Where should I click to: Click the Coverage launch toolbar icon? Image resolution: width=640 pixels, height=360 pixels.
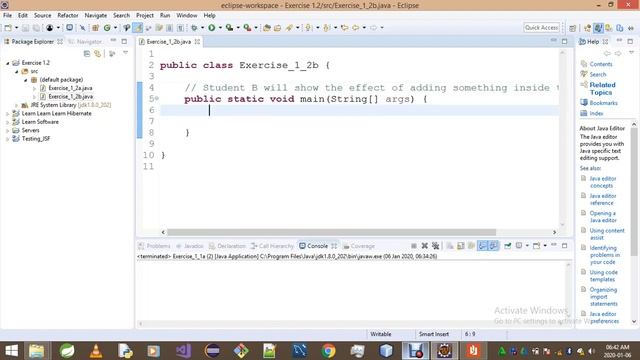(x=229, y=28)
